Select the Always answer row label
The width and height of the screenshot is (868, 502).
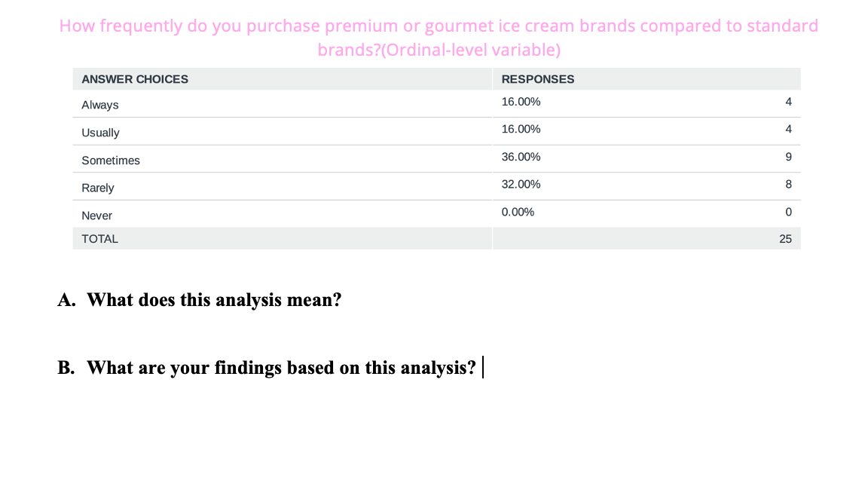coord(100,105)
